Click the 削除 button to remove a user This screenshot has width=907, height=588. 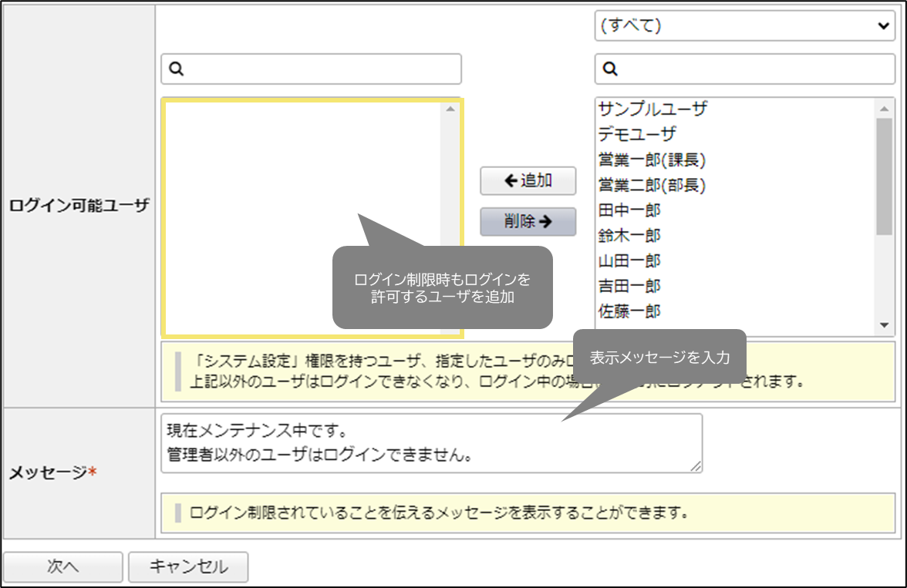coord(527,221)
